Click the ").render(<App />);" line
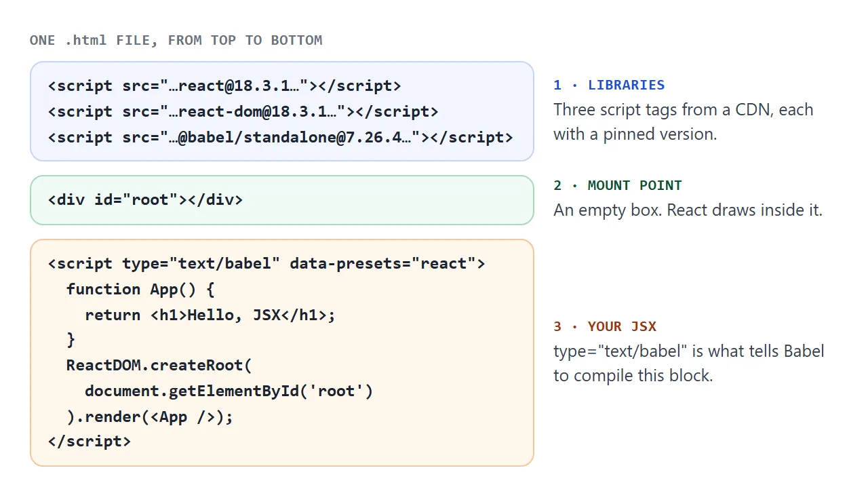This screenshot has height=502, width=868. point(150,417)
